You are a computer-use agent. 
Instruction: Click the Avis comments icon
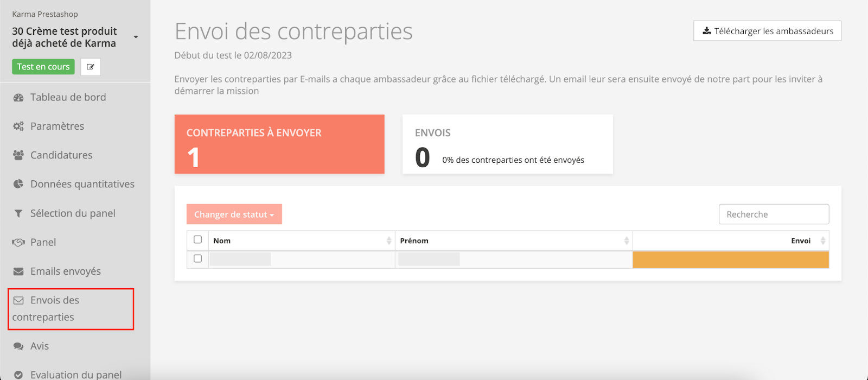(x=18, y=346)
